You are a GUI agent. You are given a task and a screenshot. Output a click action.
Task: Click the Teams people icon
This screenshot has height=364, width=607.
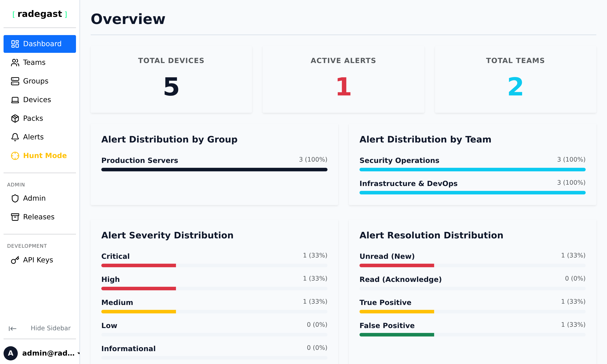coord(15,63)
